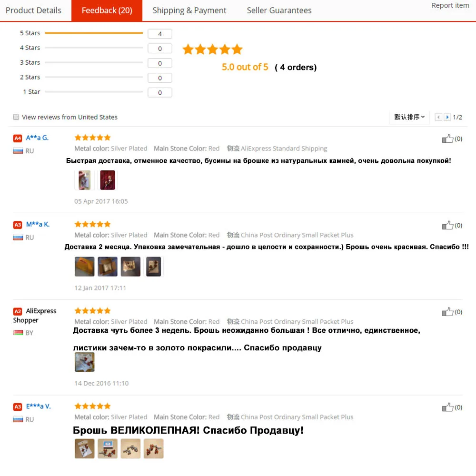
Task: Go to next reviews page arrow
Action: pos(447,117)
